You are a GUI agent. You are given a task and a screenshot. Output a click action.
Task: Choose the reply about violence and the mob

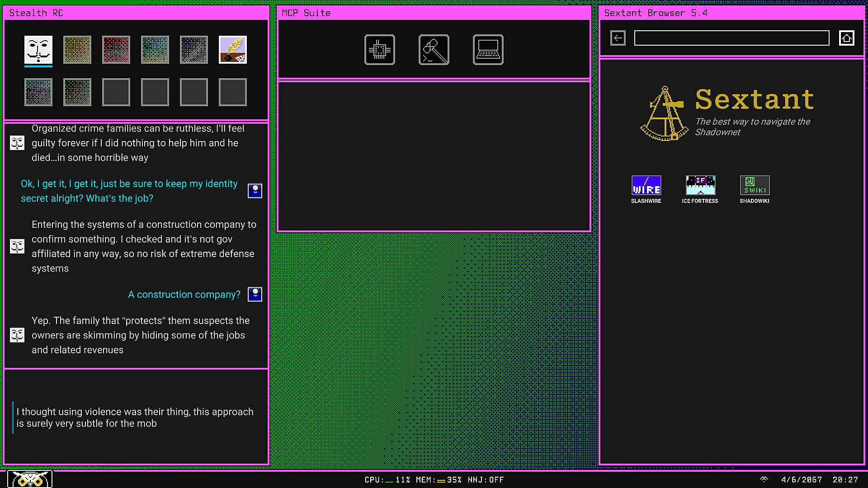(135, 418)
